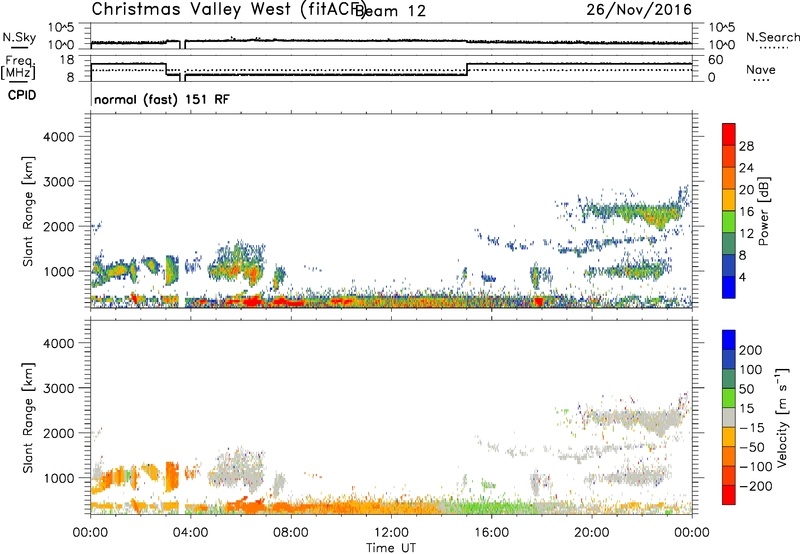Click the 'Nave' legend label
This screenshot has height=554, width=800.
pyautogui.click(x=761, y=69)
